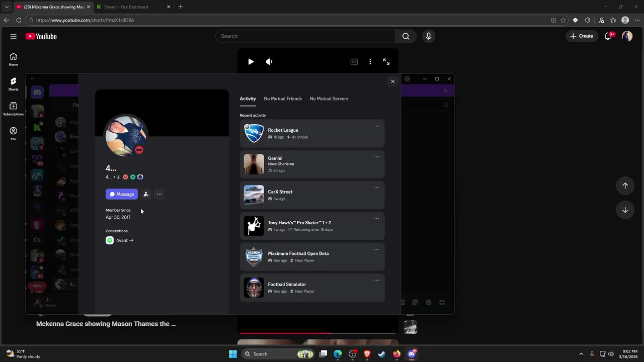Click the Message button on the profile
This screenshot has width=644, height=362.
(122, 194)
